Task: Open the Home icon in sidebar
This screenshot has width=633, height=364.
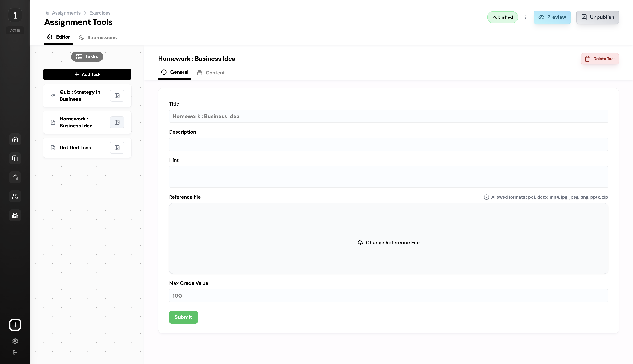Action: pos(15,139)
